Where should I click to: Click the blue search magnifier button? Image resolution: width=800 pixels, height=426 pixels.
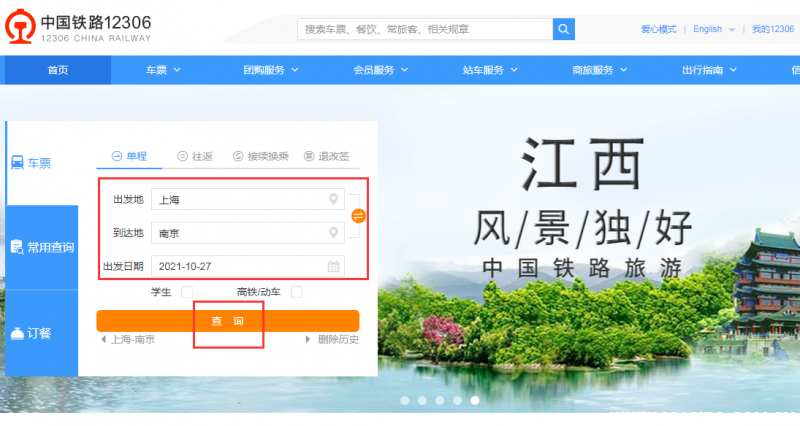[564, 29]
